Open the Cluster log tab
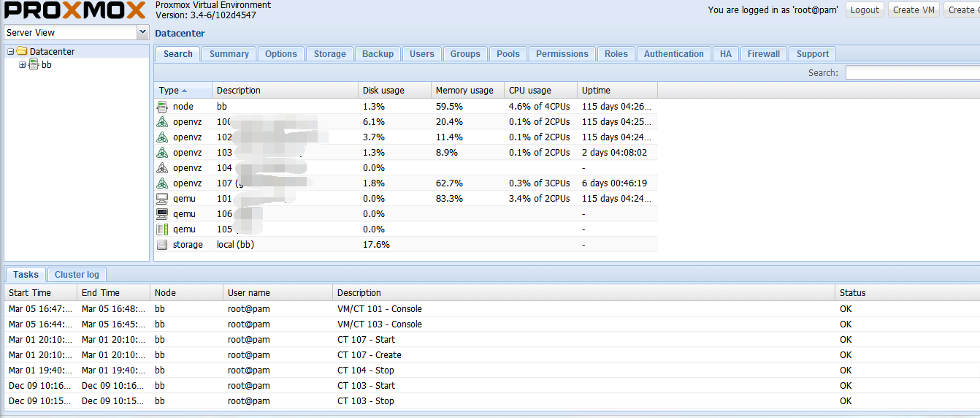This screenshot has height=418, width=980. [77, 275]
